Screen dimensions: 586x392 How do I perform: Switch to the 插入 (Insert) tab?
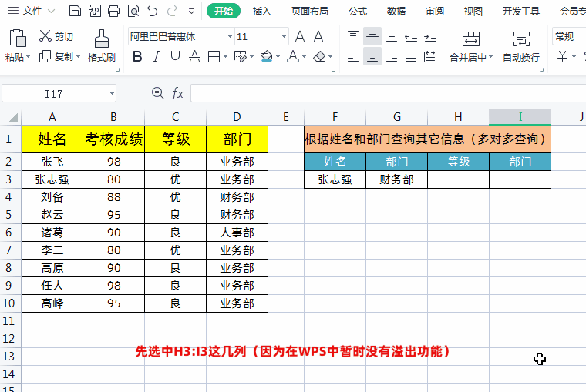coord(262,11)
